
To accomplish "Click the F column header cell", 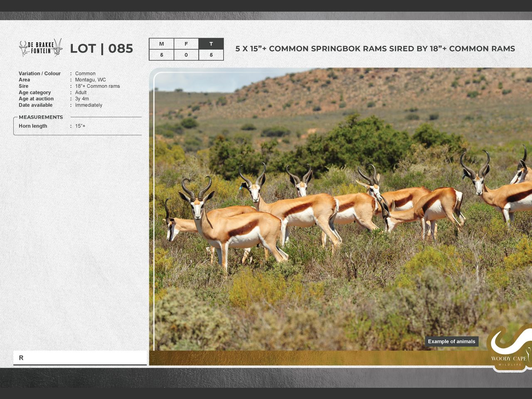I will pyautogui.click(x=186, y=44).
